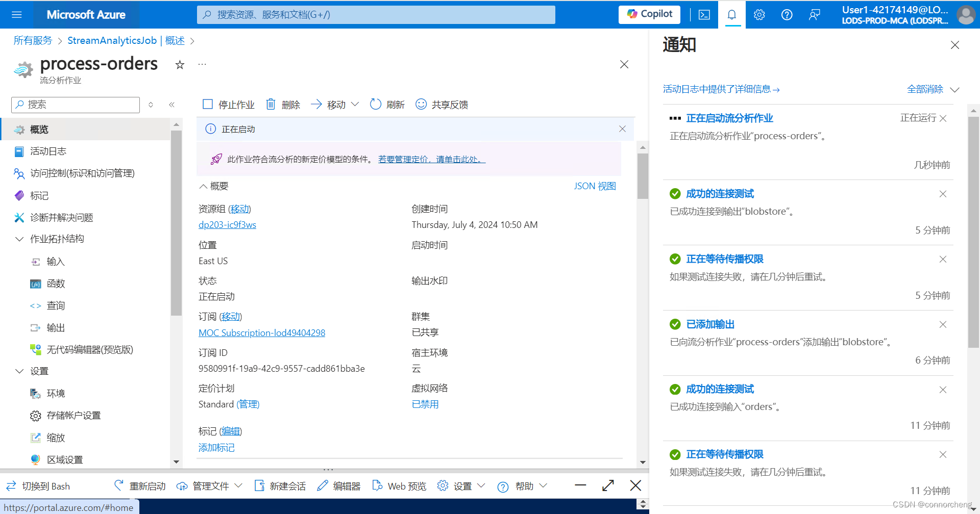The width and height of the screenshot is (980, 514).
Task: Click 全部消除 in notifications
Action: pyautogui.click(x=925, y=89)
